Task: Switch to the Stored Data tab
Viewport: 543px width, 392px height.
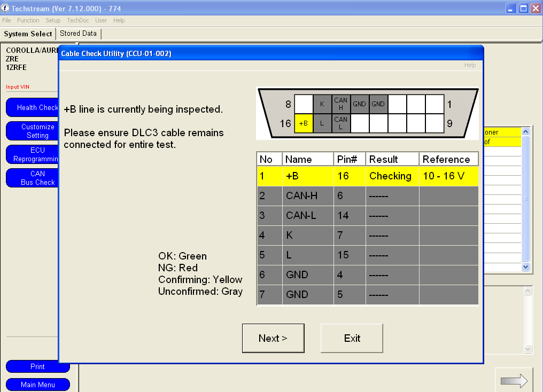Action: (78, 34)
